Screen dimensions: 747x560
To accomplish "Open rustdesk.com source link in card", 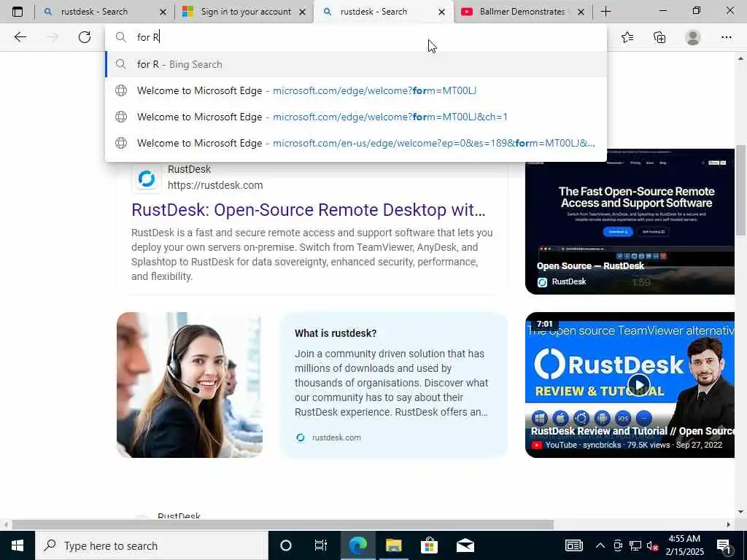I will (336, 437).
